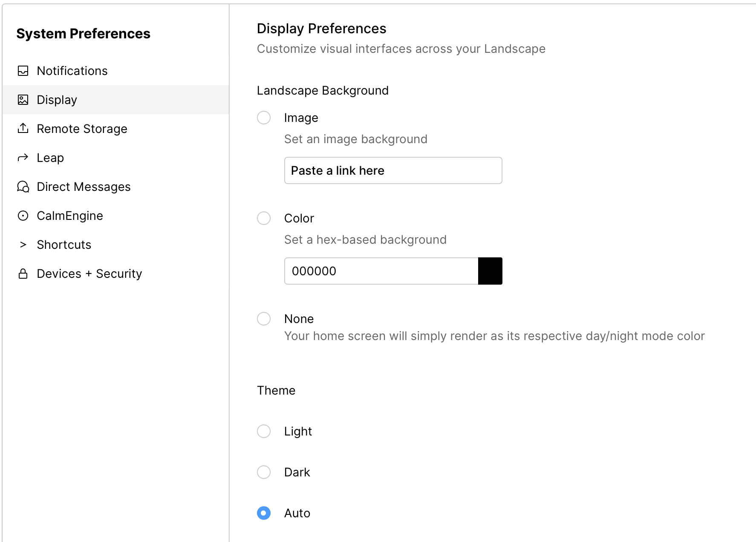Click the Devices + Security lock icon
The width and height of the screenshot is (756, 542).
coord(23,274)
